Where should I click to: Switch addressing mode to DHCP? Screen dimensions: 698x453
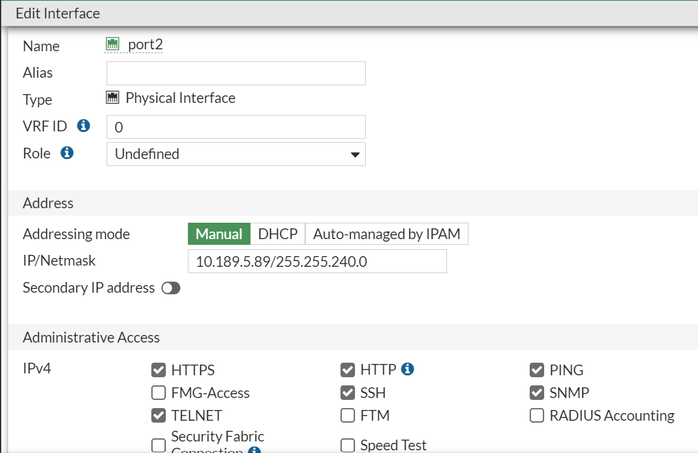tap(277, 234)
